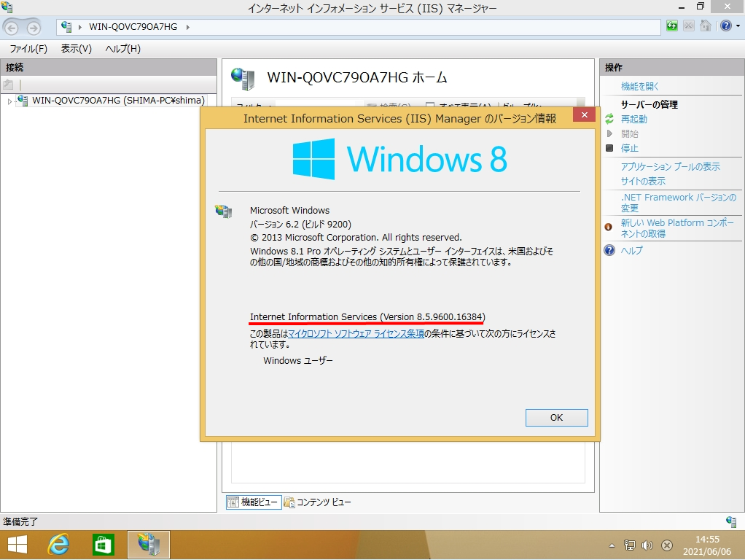The image size is (745, 560).
Task: Click the IIS Manager taskbar button
Action: [149, 545]
